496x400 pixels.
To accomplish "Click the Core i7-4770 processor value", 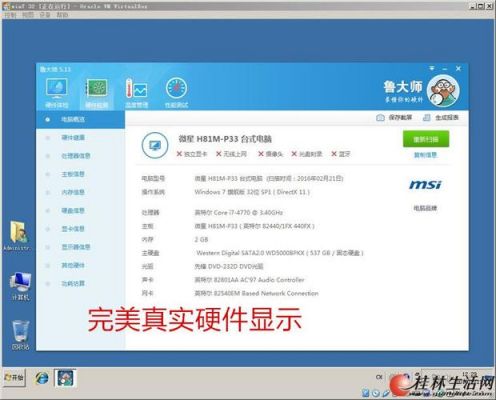I will tap(239, 212).
